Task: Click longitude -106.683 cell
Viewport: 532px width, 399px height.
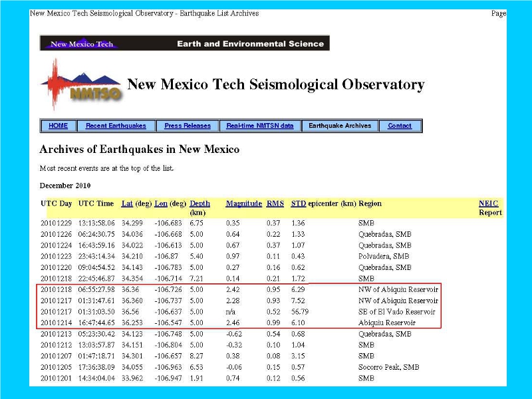Action: (168, 223)
